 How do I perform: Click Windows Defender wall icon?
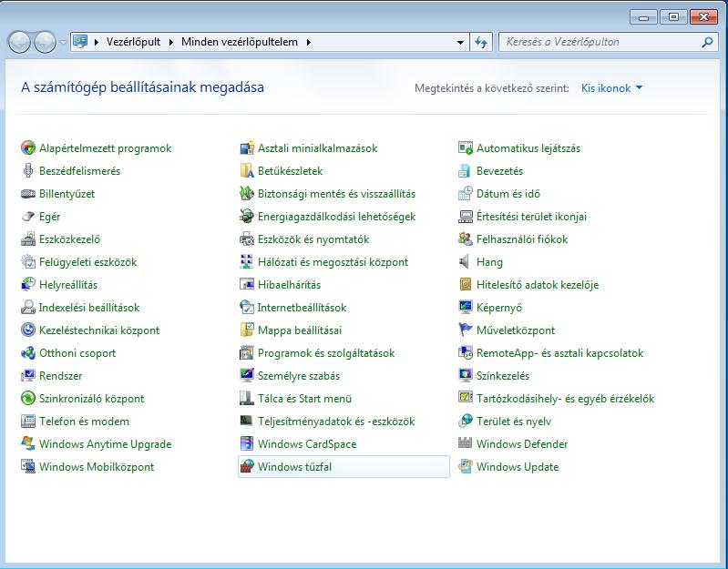tap(465, 443)
